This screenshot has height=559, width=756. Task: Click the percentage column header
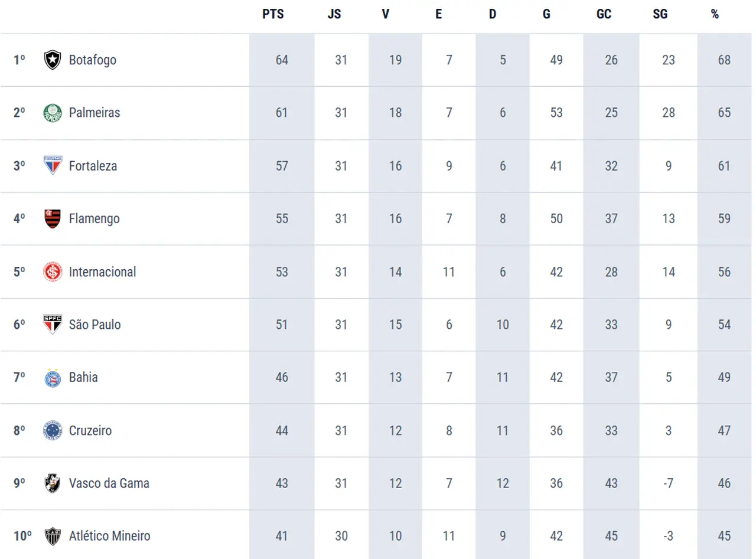[715, 14]
